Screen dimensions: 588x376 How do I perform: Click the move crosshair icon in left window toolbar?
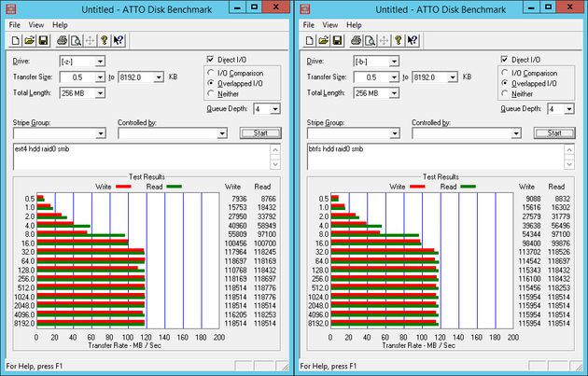pos(90,40)
